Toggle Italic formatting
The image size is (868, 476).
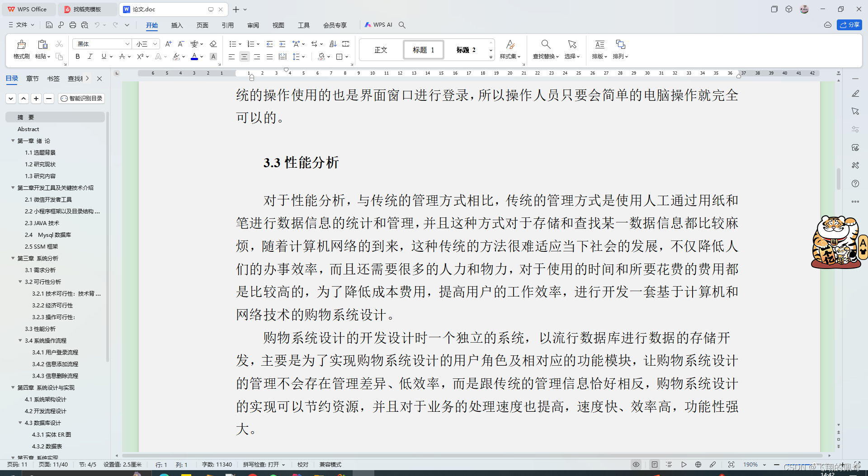90,57
